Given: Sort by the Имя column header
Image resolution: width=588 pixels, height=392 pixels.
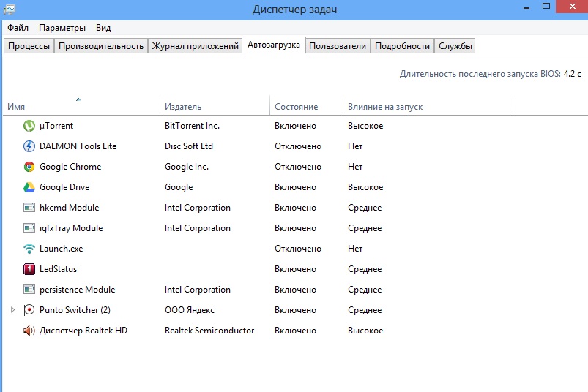Looking at the screenshot, I should 81,107.
